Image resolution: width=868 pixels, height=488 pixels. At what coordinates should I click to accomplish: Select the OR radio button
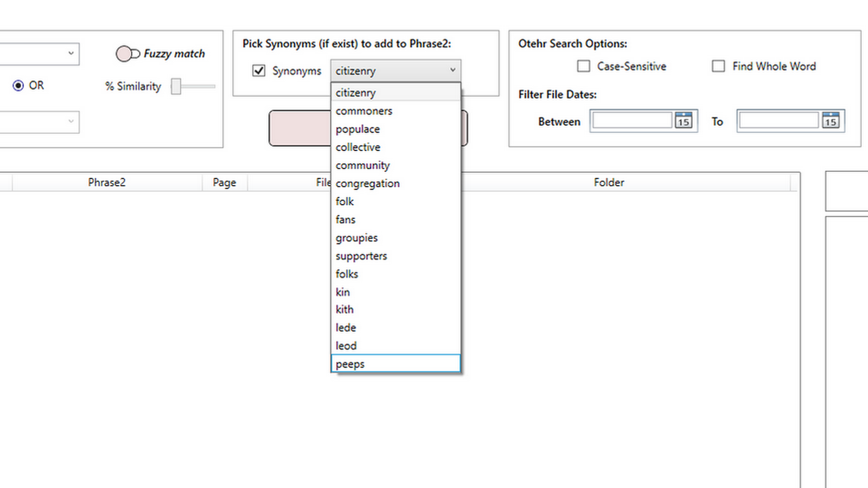(x=19, y=85)
